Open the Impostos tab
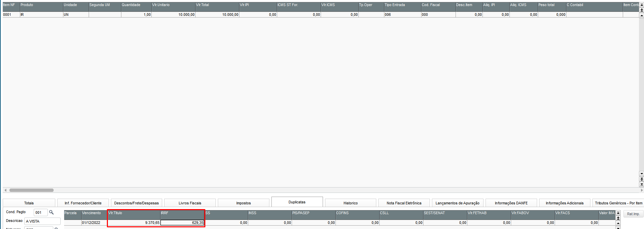This screenshot has width=644, height=229. [x=243, y=203]
